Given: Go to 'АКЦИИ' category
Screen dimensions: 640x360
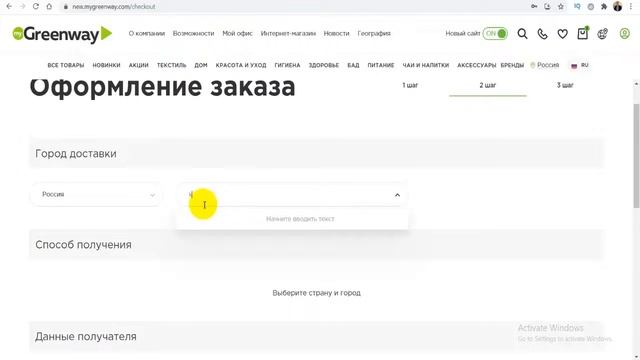Looking at the screenshot, I should [x=139, y=65].
